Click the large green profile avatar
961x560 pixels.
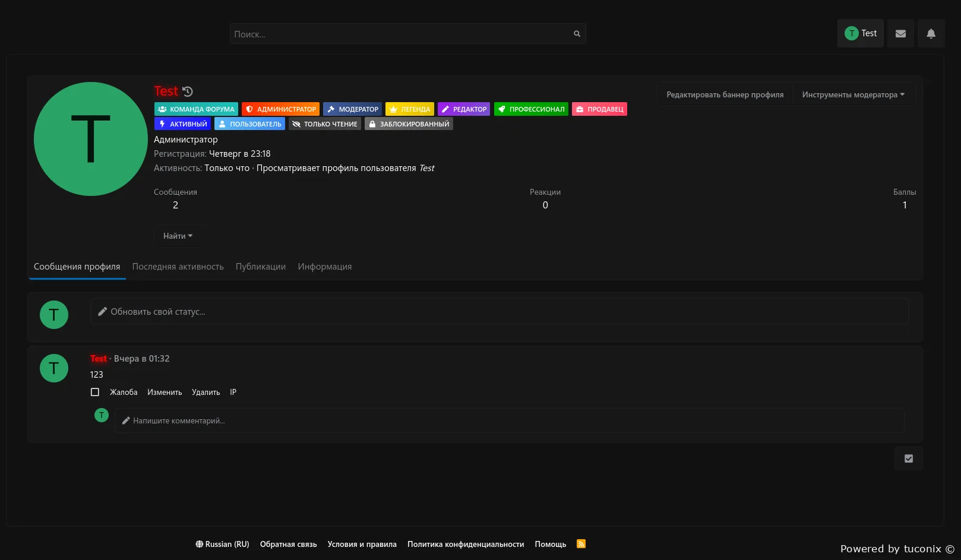click(x=91, y=139)
